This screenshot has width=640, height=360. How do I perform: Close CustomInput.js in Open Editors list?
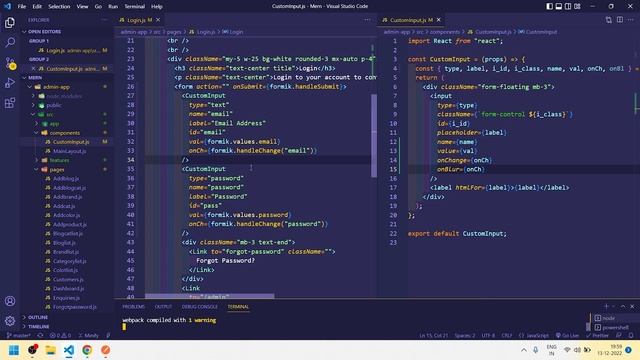tap(33, 69)
